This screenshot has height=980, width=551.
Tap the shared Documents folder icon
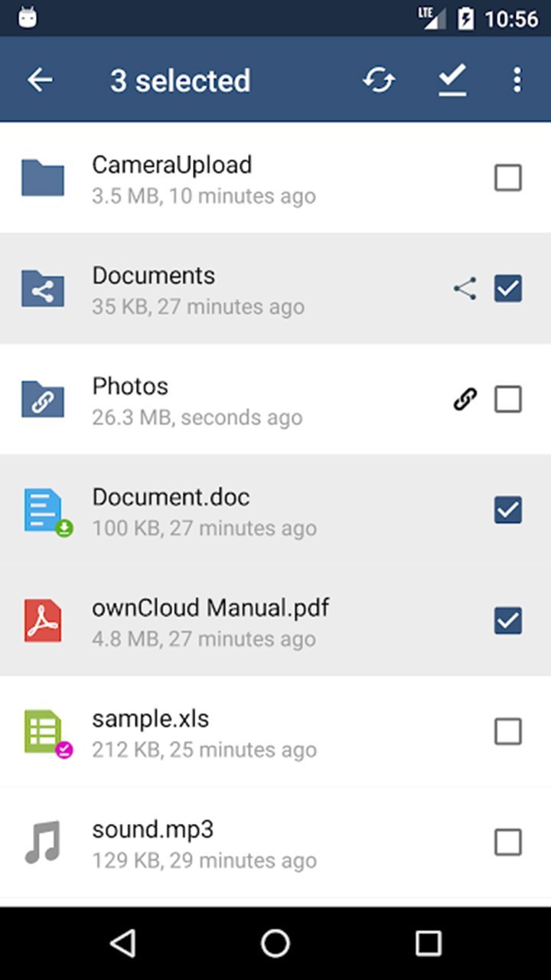43,289
